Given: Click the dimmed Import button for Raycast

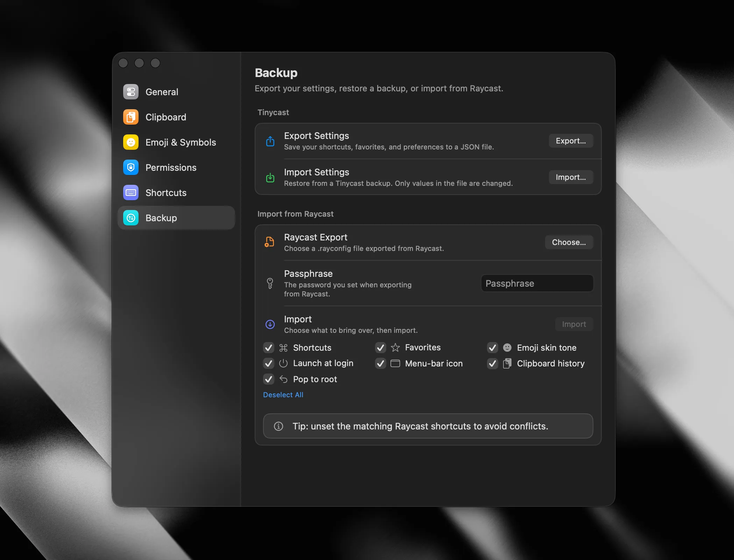Looking at the screenshot, I should [574, 324].
